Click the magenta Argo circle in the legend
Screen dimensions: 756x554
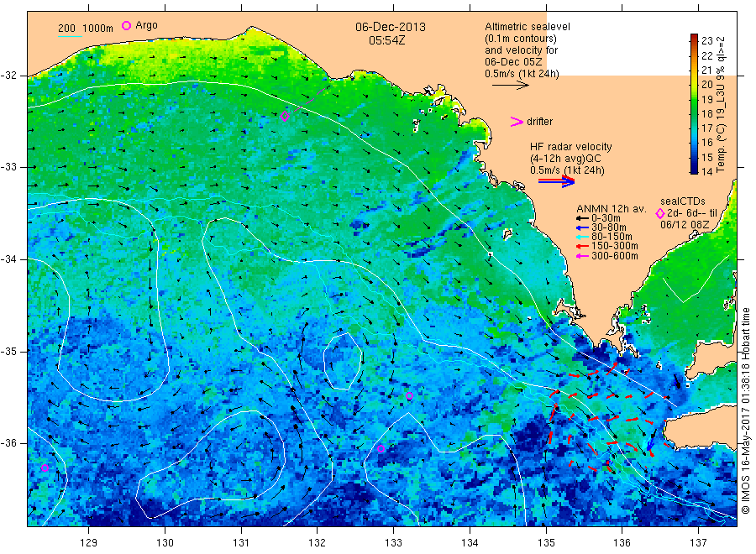coord(126,25)
